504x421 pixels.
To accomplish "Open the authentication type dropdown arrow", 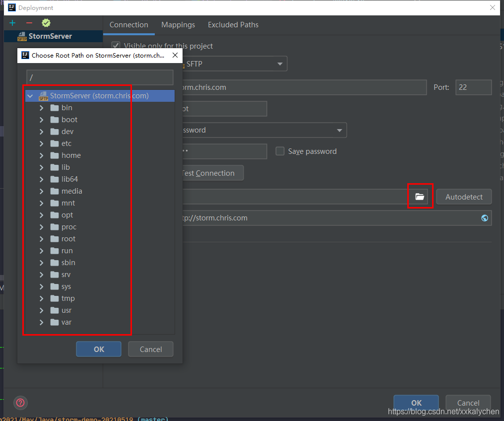I will [x=339, y=130].
